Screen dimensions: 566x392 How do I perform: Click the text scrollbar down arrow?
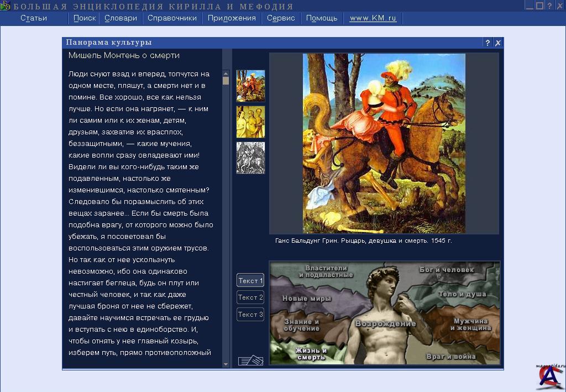(226, 364)
